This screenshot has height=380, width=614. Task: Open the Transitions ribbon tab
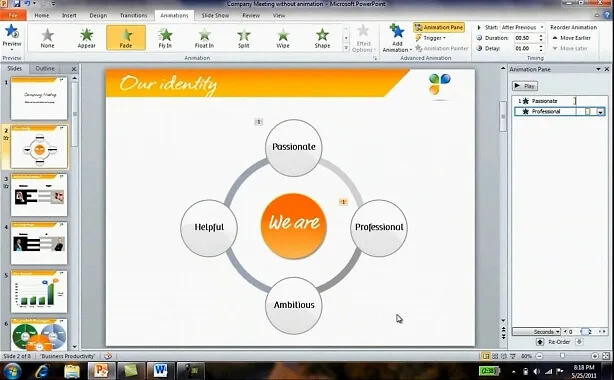click(x=133, y=15)
